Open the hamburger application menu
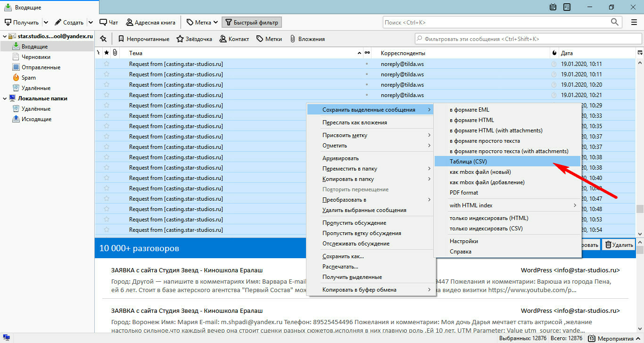The width and height of the screenshot is (644, 343). point(634,22)
